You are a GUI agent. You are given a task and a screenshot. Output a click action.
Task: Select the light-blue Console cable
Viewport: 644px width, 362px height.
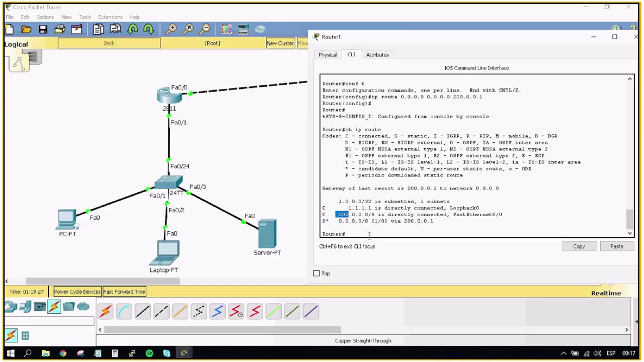[x=124, y=312]
